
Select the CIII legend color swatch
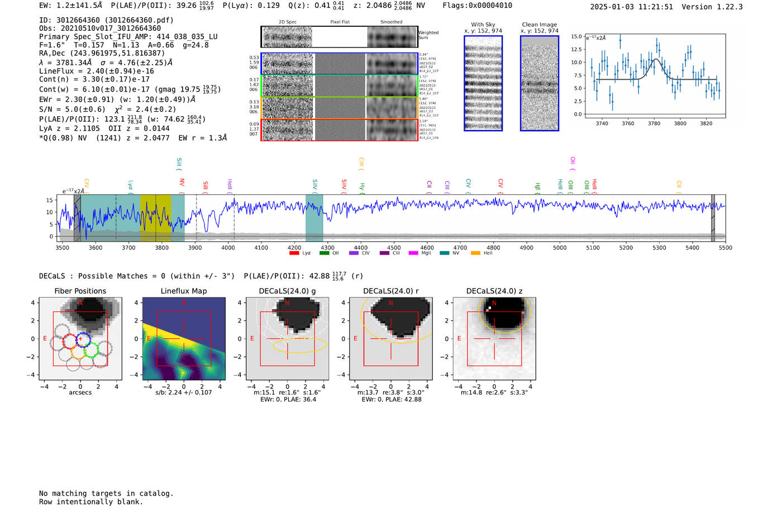click(384, 253)
